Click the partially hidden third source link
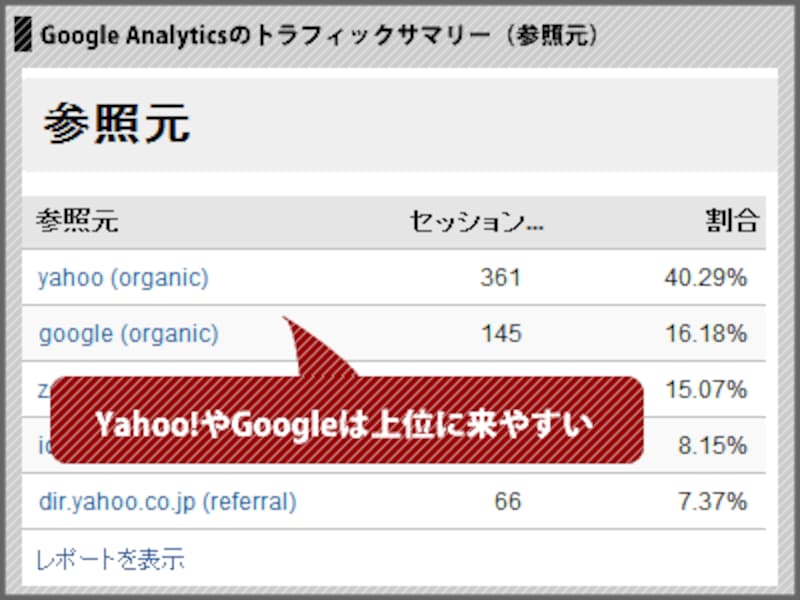This screenshot has width=800, height=600. pyautogui.click(x=43, y=388)
